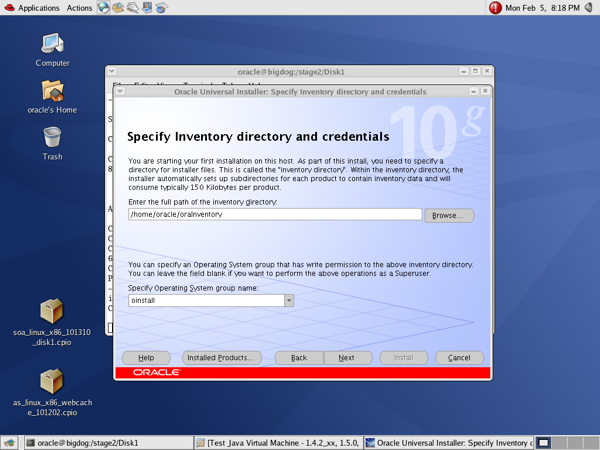Screen dimensions: 600x450
Task: Click the Browse... button
Action: coord(449,215)
